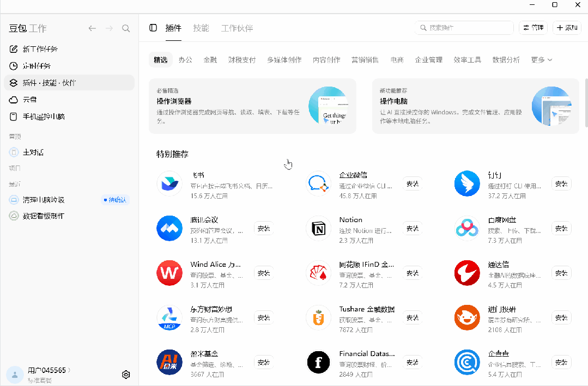Install the 进门投研 plugin

click(x=561, y=318)
